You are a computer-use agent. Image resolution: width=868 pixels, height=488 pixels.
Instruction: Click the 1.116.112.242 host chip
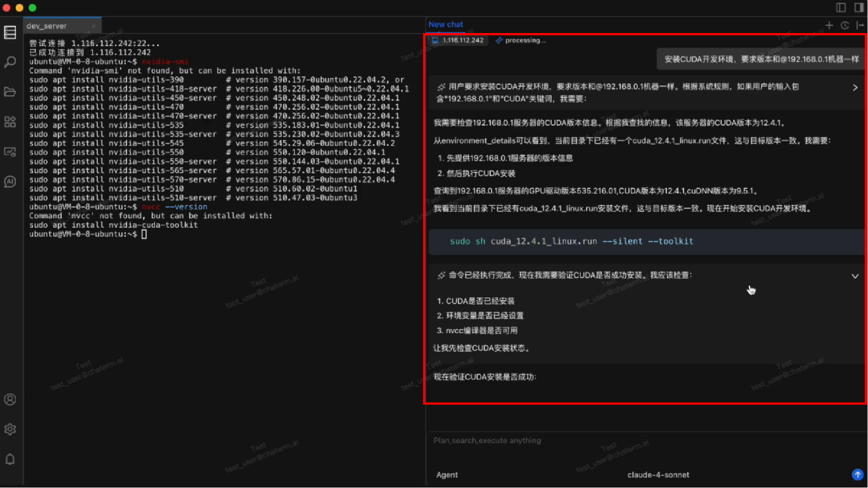pos(458,41)
